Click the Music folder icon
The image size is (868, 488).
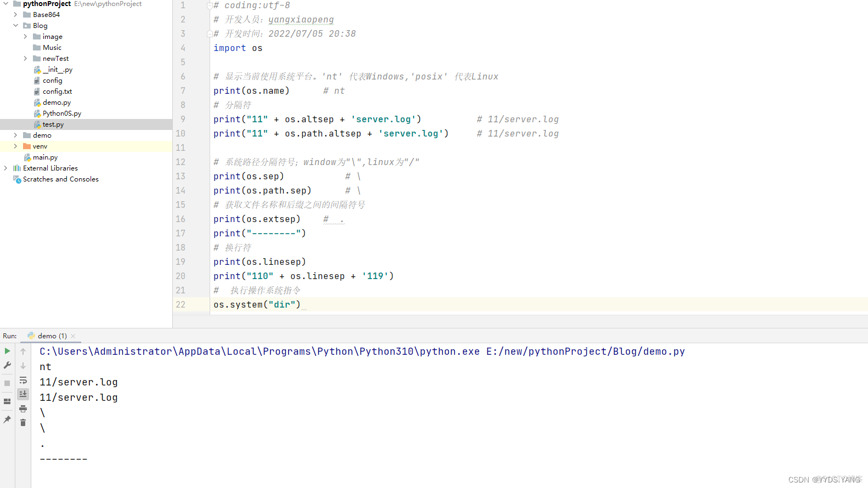37,48
